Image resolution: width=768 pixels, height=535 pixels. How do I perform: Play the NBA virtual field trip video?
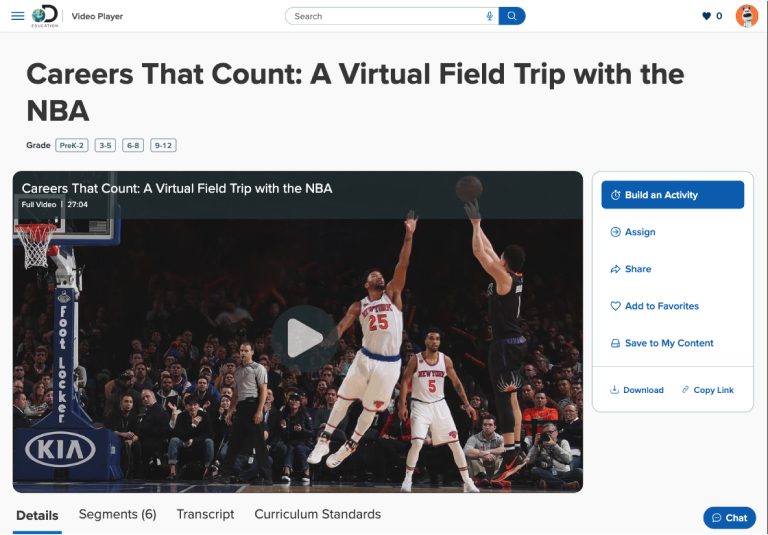(x=304, y=338)
